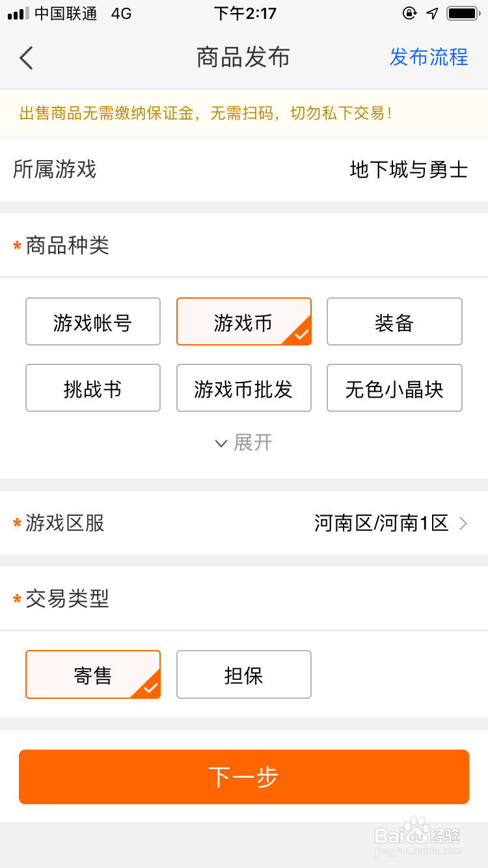Select the 游戏币 product type

coord(243,322)
